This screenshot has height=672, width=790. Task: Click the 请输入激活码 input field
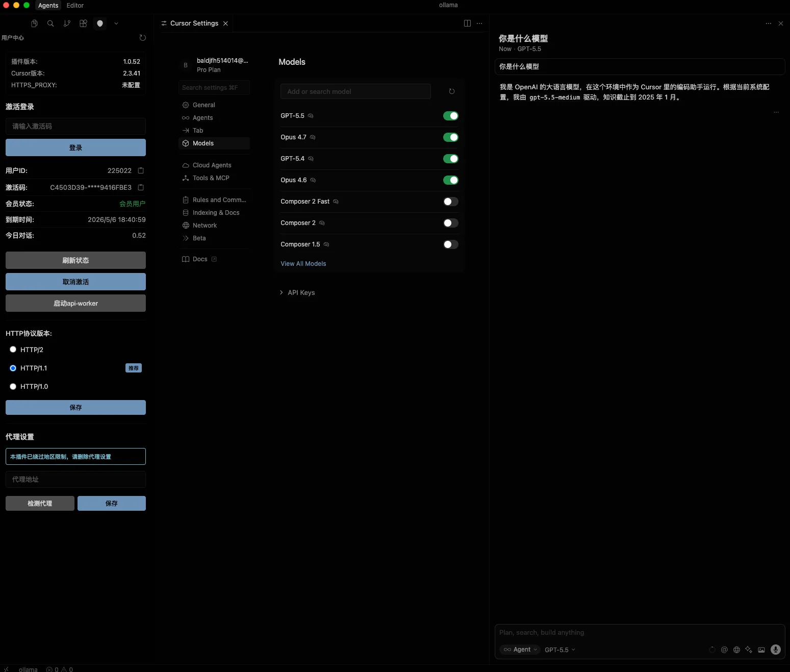(x=75, y=126)
